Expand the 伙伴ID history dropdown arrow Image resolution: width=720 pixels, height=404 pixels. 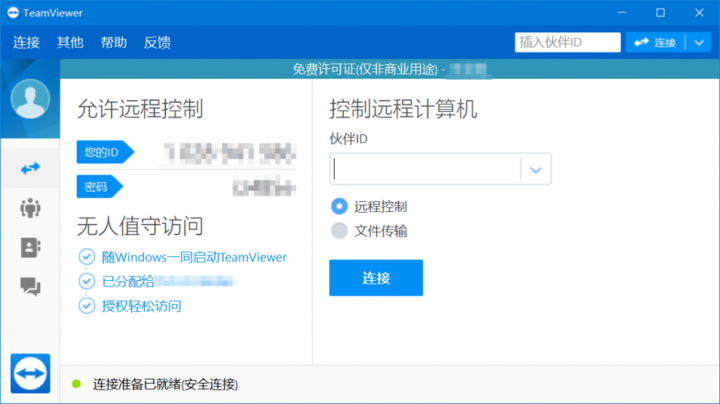coord(535,170)
